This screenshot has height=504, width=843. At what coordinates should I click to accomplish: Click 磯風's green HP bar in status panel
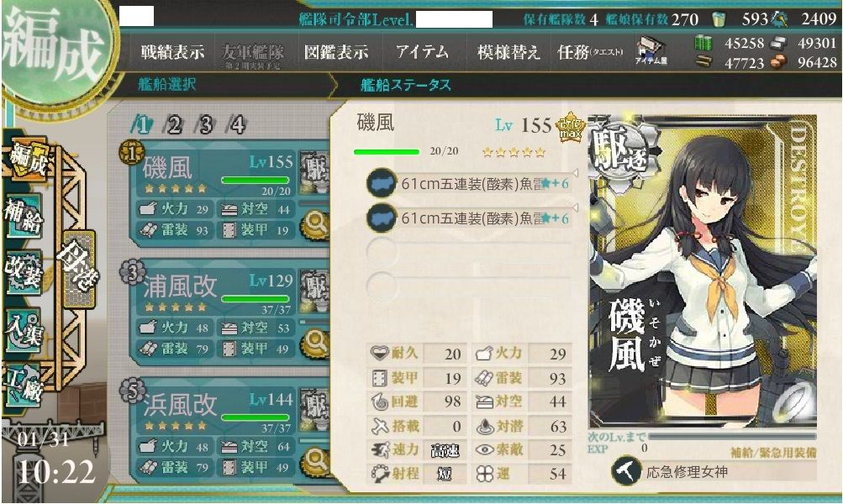click(x=386, y=152)
